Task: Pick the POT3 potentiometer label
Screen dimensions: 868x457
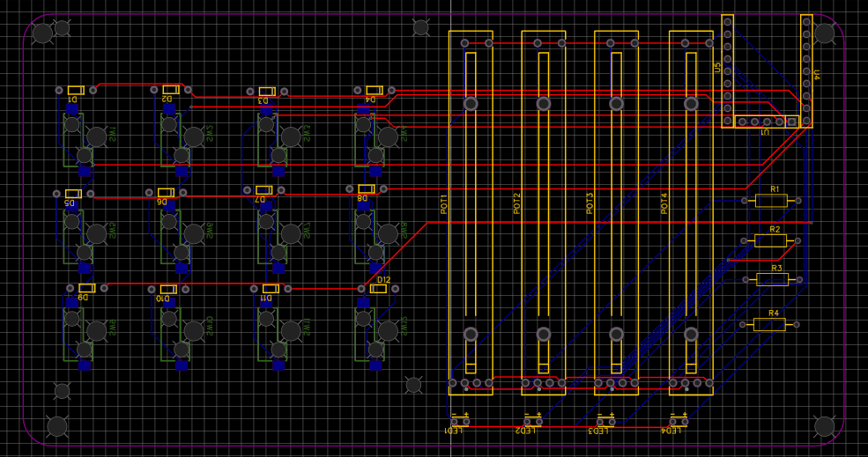Action: [590, 203]
